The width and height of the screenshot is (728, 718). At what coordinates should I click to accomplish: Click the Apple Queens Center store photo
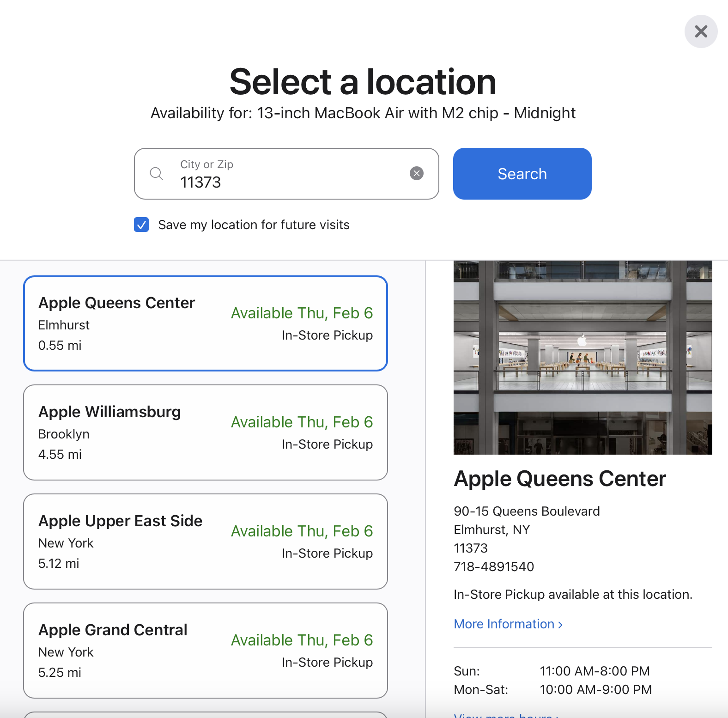pos(582,357)
